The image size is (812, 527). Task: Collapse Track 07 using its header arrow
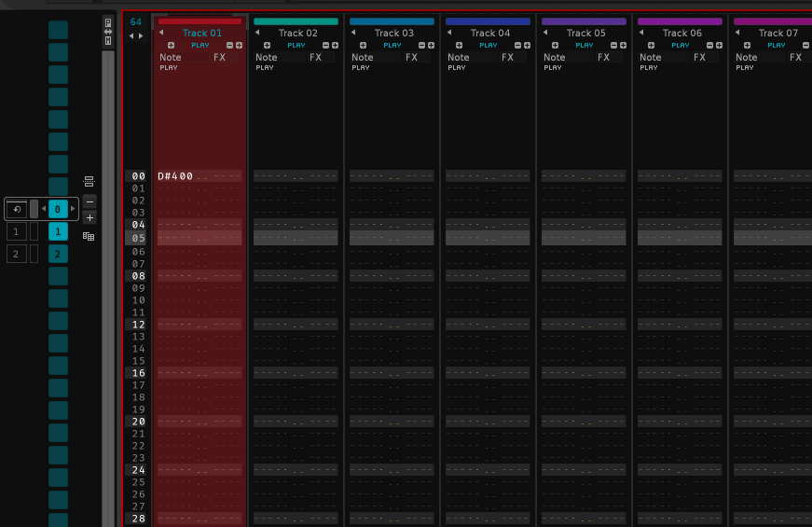coord(737,33)
